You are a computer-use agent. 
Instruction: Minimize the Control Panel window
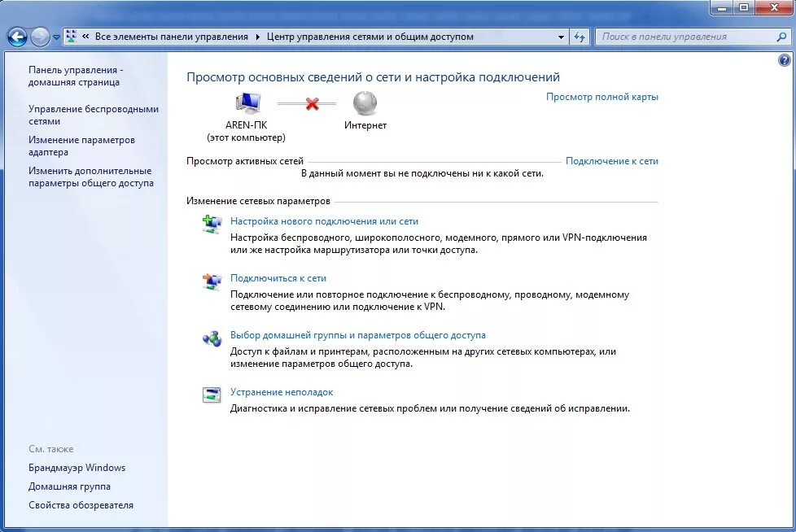point(722,7)
